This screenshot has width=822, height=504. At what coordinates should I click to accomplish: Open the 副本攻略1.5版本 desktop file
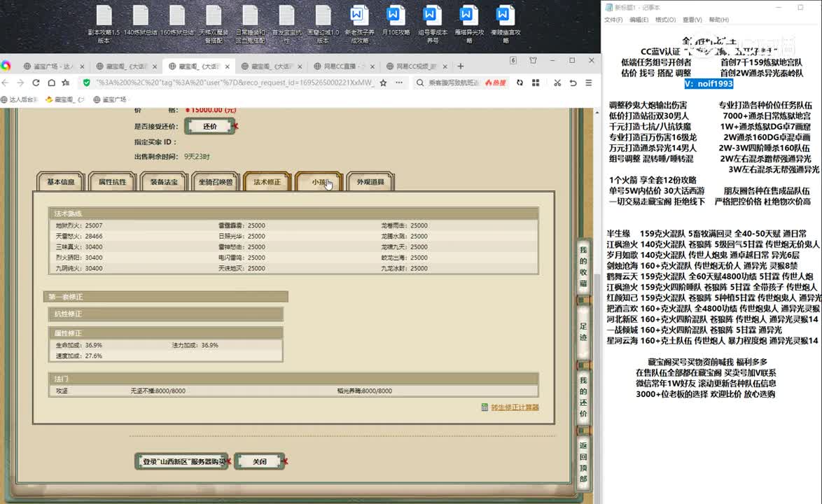click(x=104, y=24)
